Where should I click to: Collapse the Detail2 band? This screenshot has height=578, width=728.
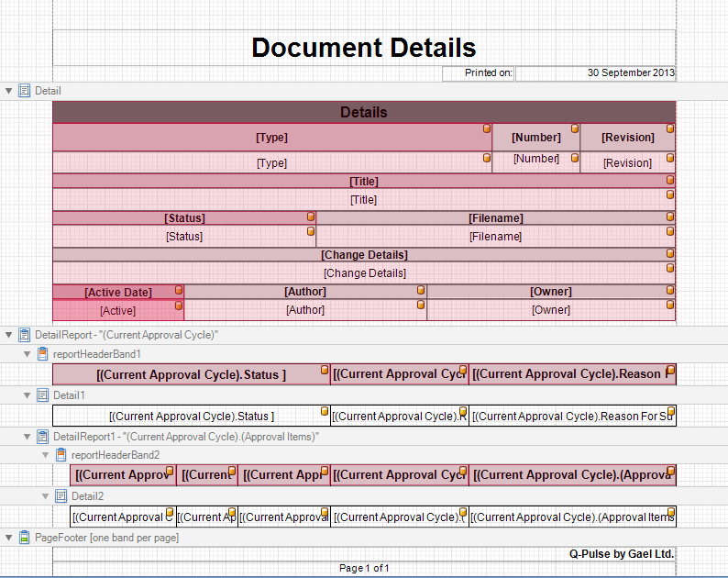(45, 496)
